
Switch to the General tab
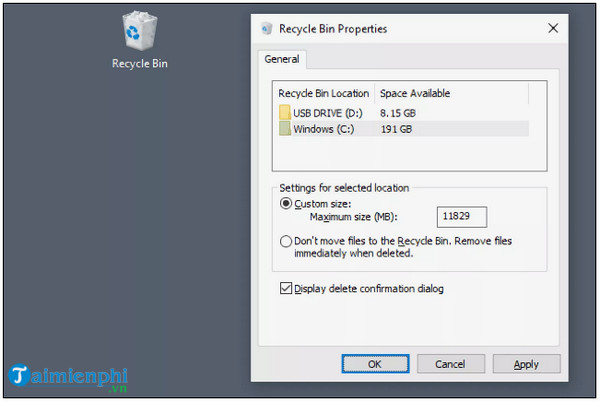click(x=282, y=59)
